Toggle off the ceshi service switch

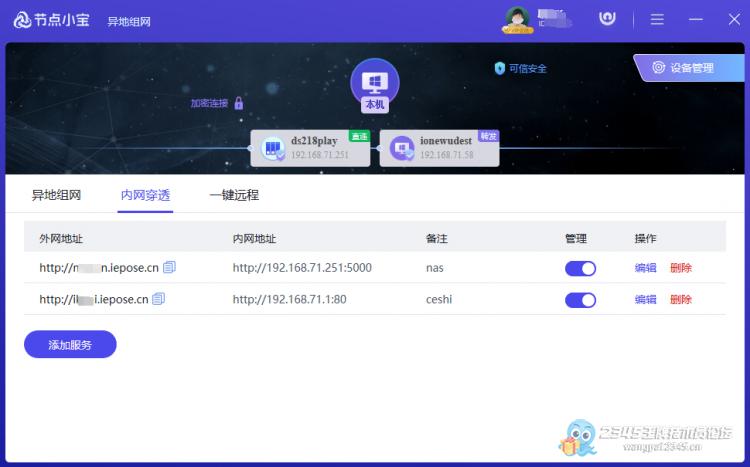click(x=580, y=300)
